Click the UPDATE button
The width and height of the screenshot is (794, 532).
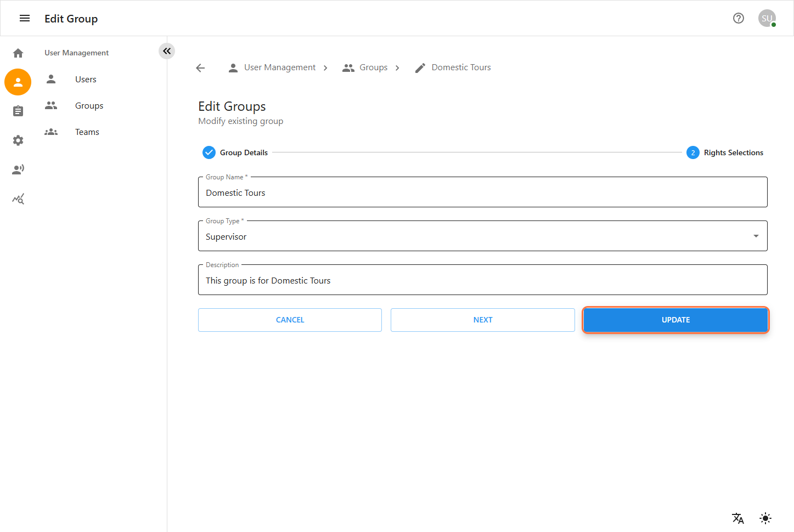pos(675,320)
